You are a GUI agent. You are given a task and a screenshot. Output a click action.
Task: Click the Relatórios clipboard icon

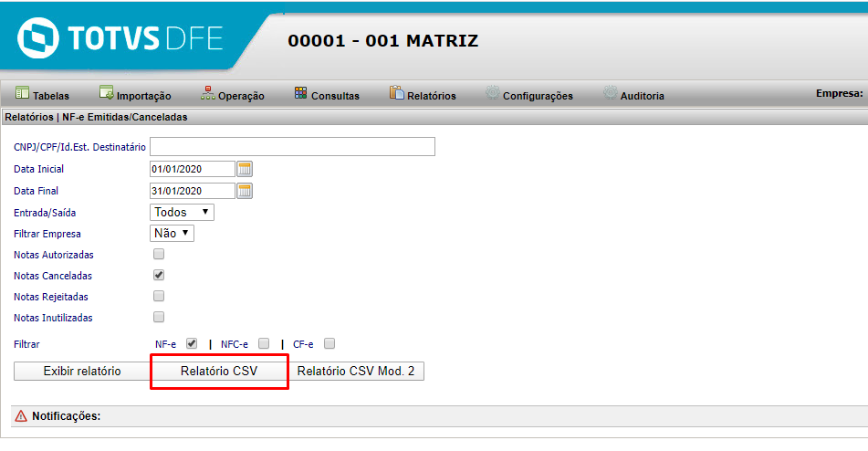pos(396,92)
